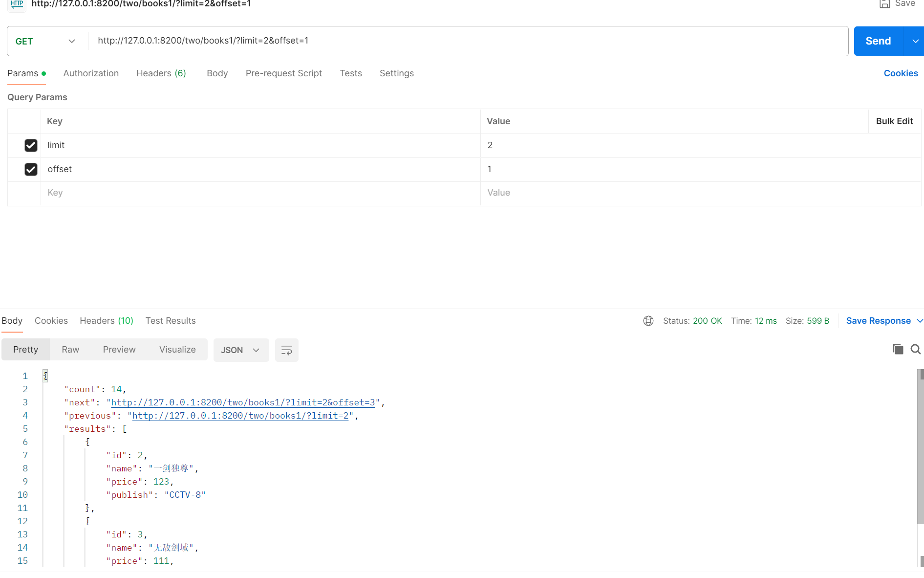Open the request Headers (6) tab
Viewport: 924px width, 578px height.
pos(161,73)
